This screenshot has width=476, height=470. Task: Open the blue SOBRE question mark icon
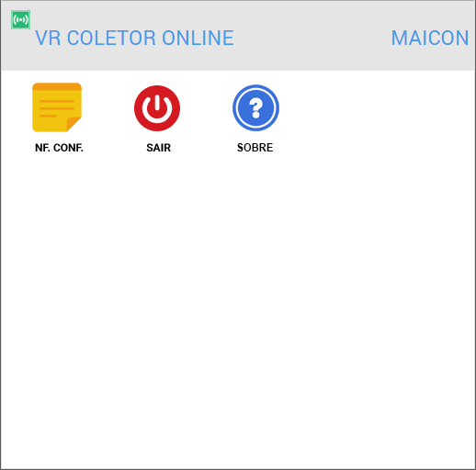(255, 107)
